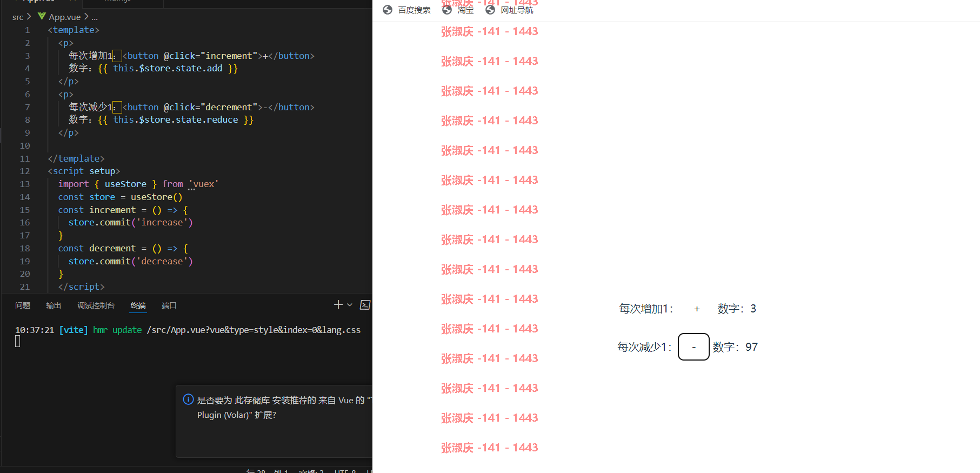Click useStore() call on line 14
The width and height of the screenshot is (980, 473).
157,197
